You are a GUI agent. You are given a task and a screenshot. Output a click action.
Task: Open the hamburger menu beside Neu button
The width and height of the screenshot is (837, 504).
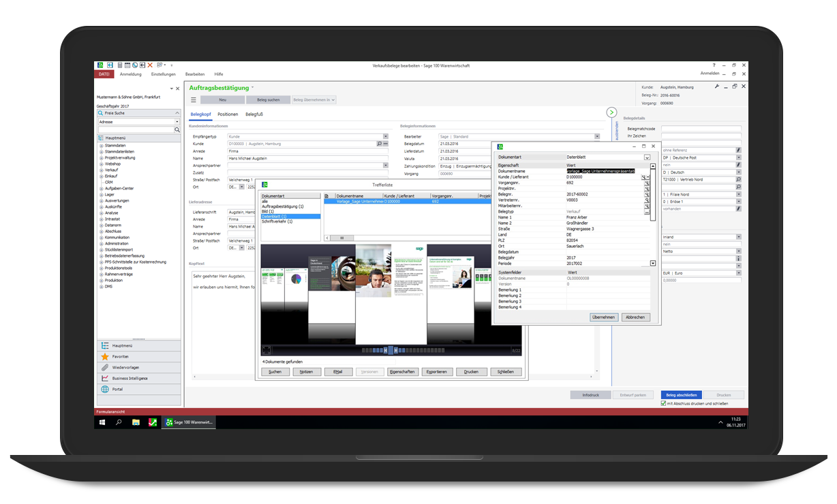point(193,99)
